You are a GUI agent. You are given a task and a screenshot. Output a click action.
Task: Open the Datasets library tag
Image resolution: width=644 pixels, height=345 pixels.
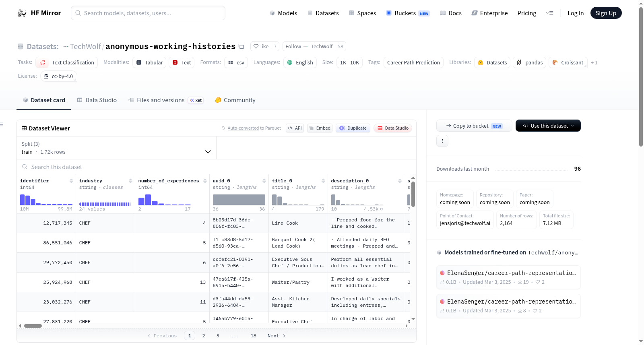(x=492, y=62)
